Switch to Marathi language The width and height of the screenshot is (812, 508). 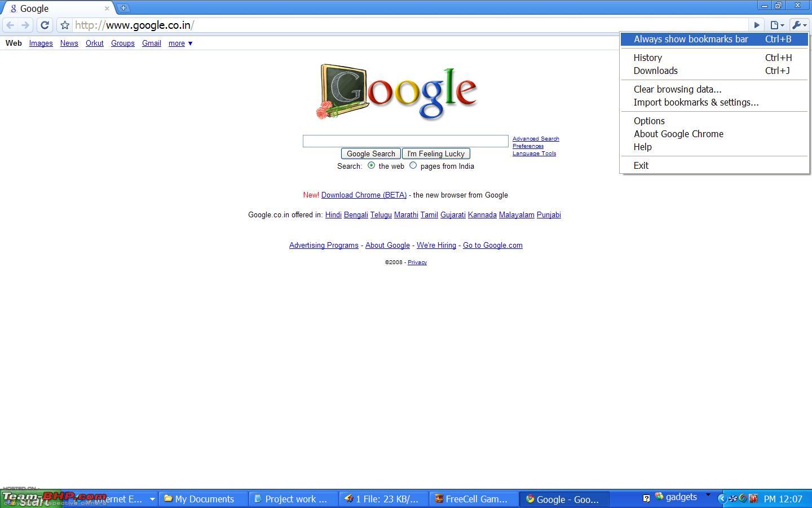coord(406,215)
